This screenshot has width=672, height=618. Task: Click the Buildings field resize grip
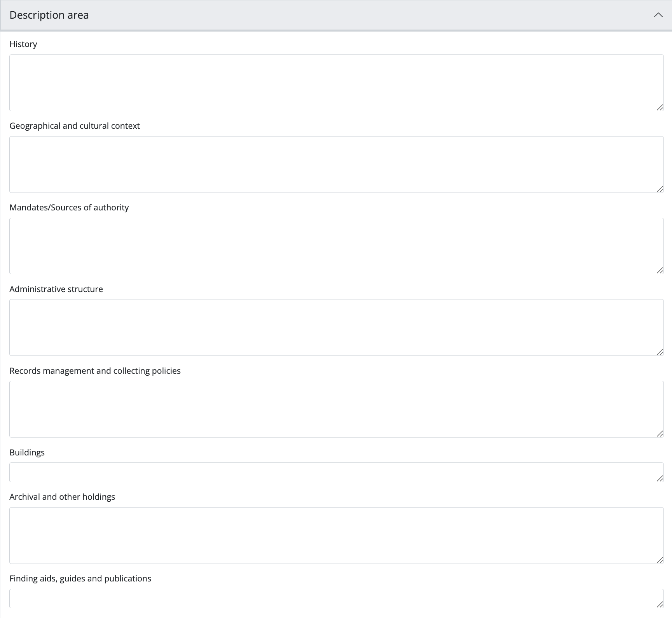(660, 478)
